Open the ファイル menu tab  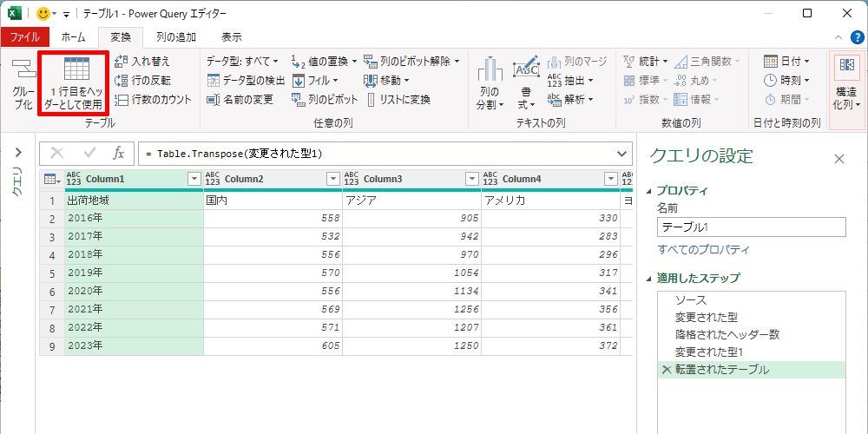click(x=25, y=37)
